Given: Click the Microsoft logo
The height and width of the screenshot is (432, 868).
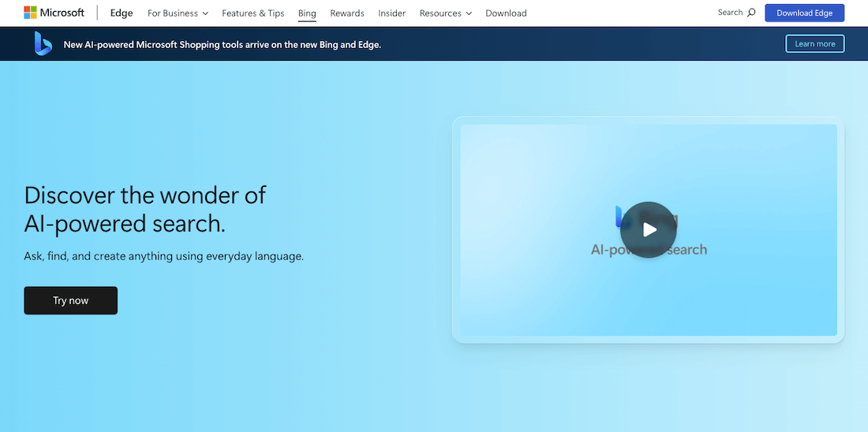Looking at the screenshot, I should coord(54,13).
